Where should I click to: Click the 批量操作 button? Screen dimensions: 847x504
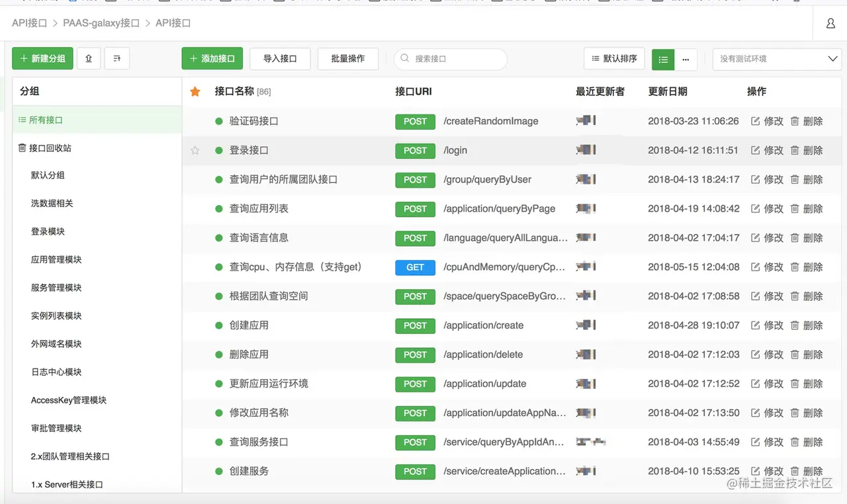click(x=348, y=59)
